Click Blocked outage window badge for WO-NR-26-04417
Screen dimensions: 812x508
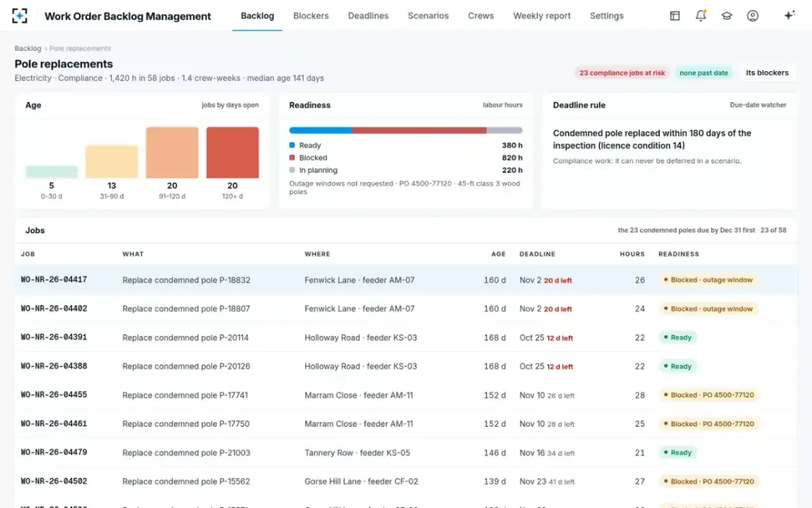click(708, 280)
